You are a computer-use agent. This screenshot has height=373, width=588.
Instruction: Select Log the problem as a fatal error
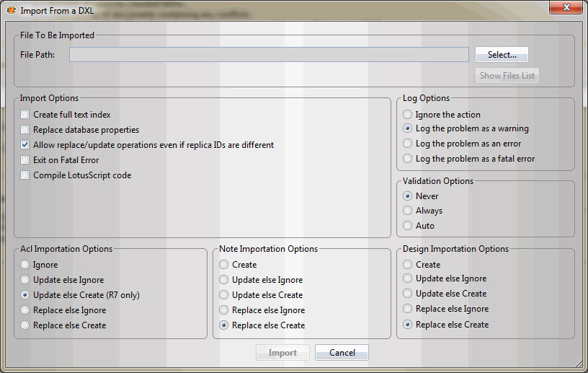point(409,159)
